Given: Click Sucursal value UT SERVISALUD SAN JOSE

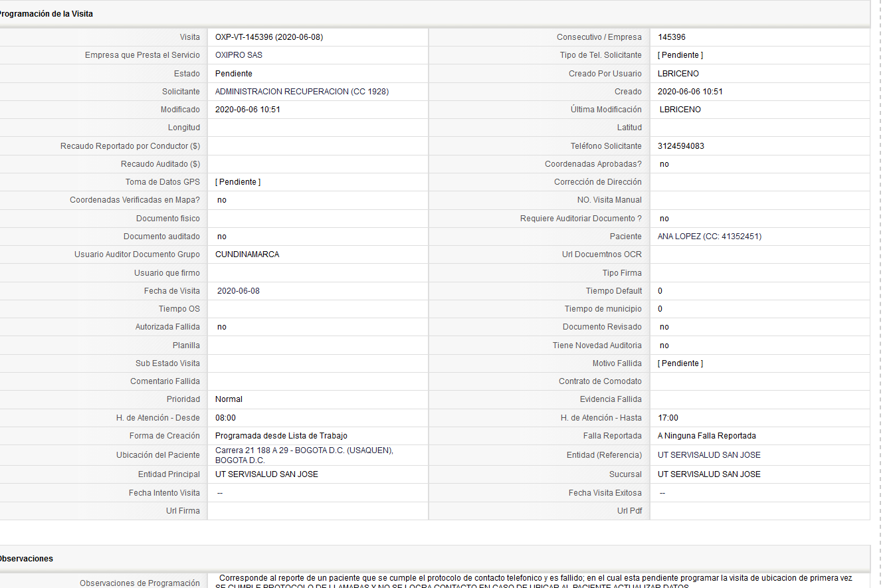Looking at the screenshot, I should pyautogui.click(x=709, y=474).
